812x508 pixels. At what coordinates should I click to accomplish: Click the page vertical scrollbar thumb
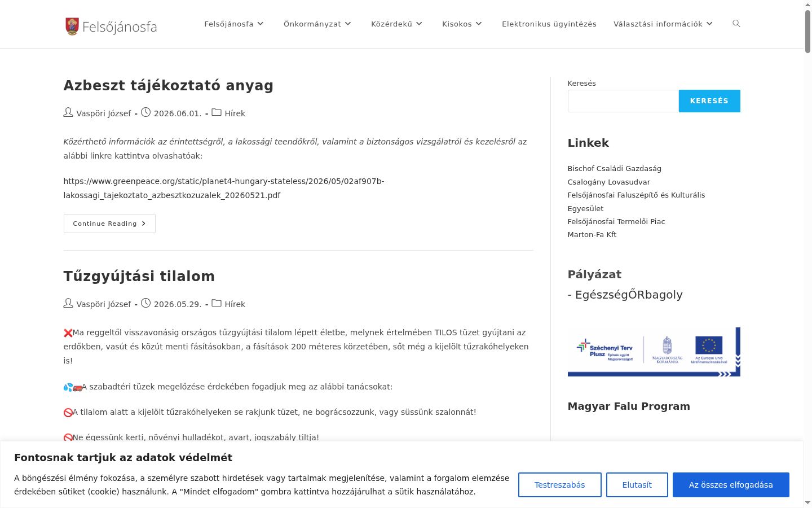tap(808, 32)
